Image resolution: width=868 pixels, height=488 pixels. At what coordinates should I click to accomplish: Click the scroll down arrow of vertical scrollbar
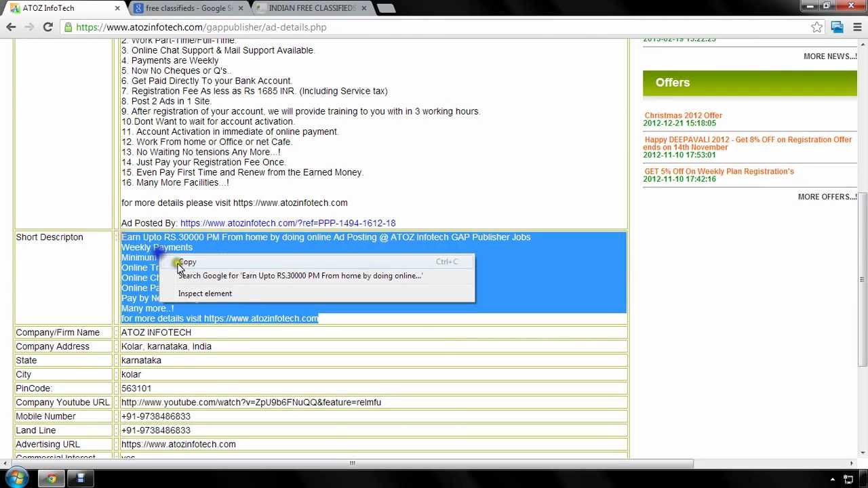point(863,453)
